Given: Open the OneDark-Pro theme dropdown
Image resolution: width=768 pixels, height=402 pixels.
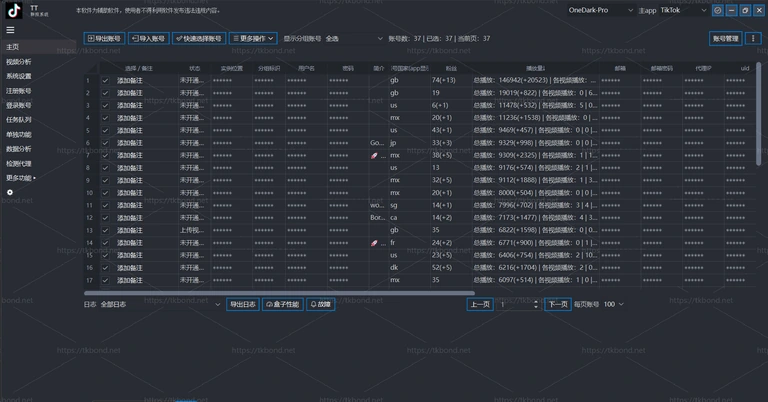Looking at the screenshot, I should (600, 10).
